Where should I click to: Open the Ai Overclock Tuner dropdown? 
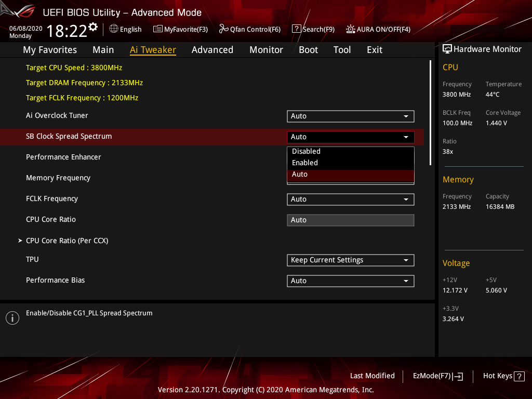(x=351, y=116)
